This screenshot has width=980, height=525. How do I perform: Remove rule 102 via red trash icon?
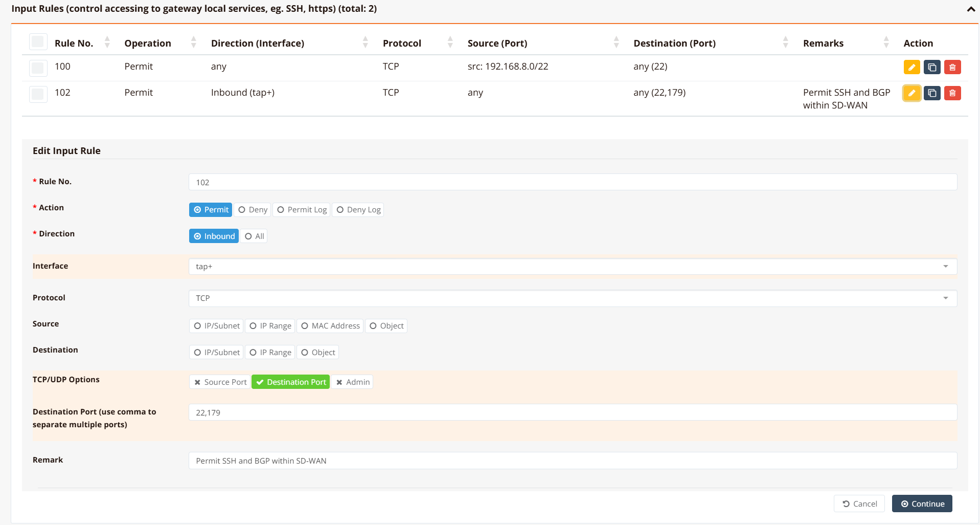[x=952, y=93]
